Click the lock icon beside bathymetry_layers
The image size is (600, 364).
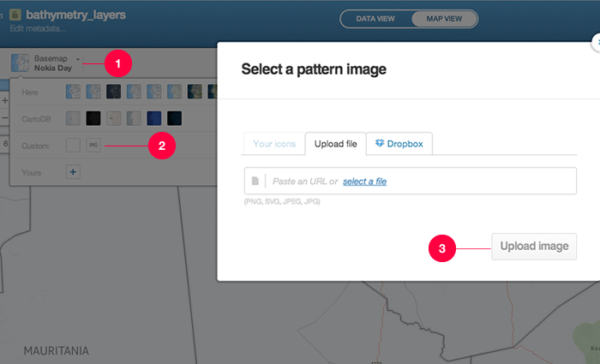tap(15, 15)
